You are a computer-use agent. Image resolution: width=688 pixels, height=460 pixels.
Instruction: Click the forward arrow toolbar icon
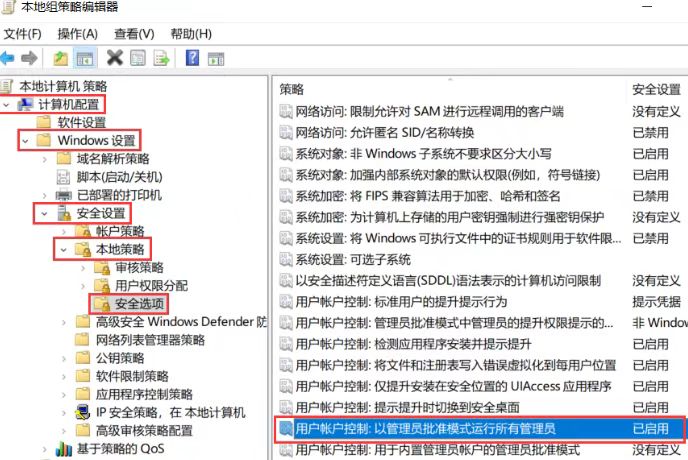pyautogui.click(x=30, y=58)
